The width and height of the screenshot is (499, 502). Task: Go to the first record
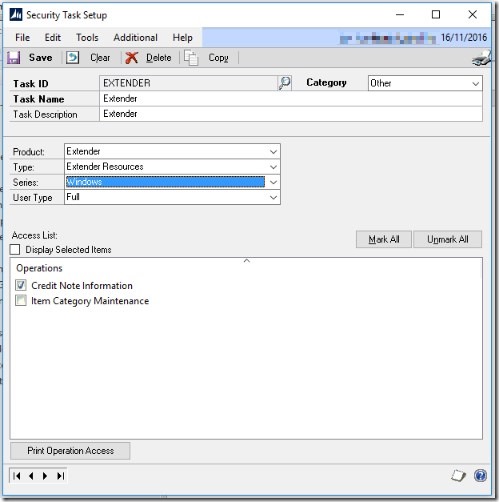coord(17,476)
